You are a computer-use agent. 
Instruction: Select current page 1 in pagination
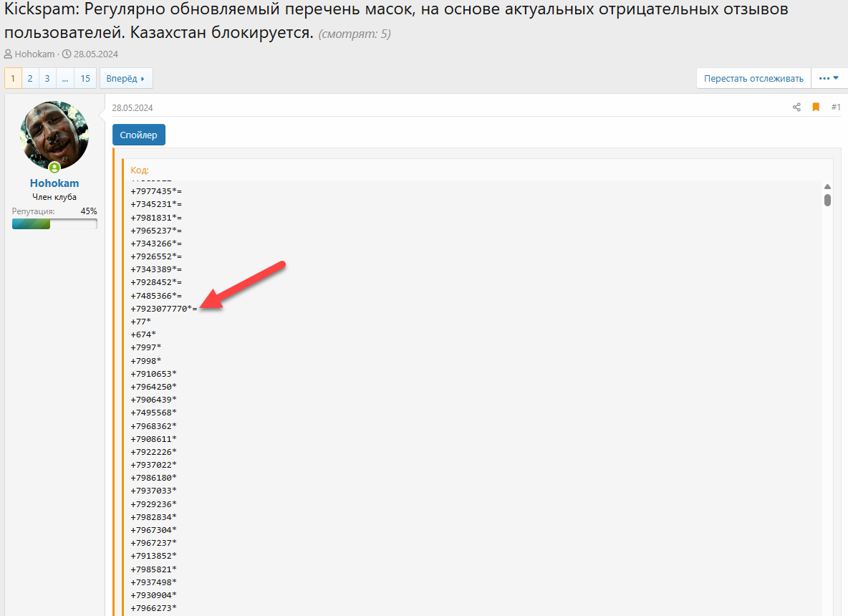point(13,78)
